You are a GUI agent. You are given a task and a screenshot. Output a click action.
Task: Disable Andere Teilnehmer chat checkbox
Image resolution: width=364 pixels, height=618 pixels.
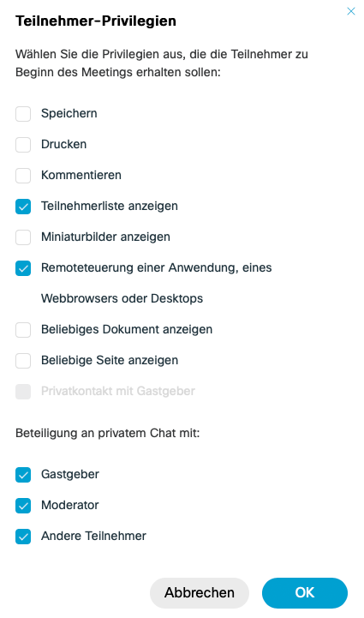tap(23, 536)
